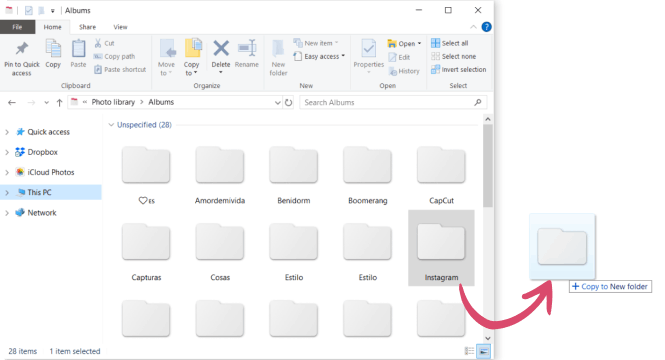Select the Boomerang folder
665x360 pixels.
point(367,176)
